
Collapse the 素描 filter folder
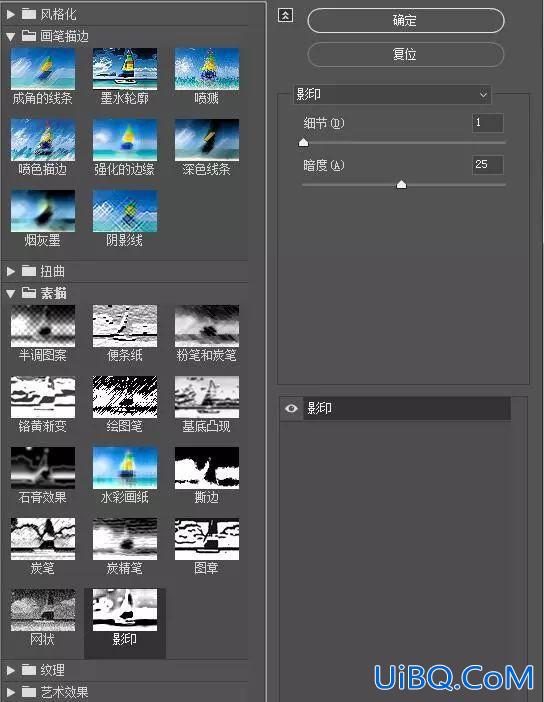tap(11, 294)
